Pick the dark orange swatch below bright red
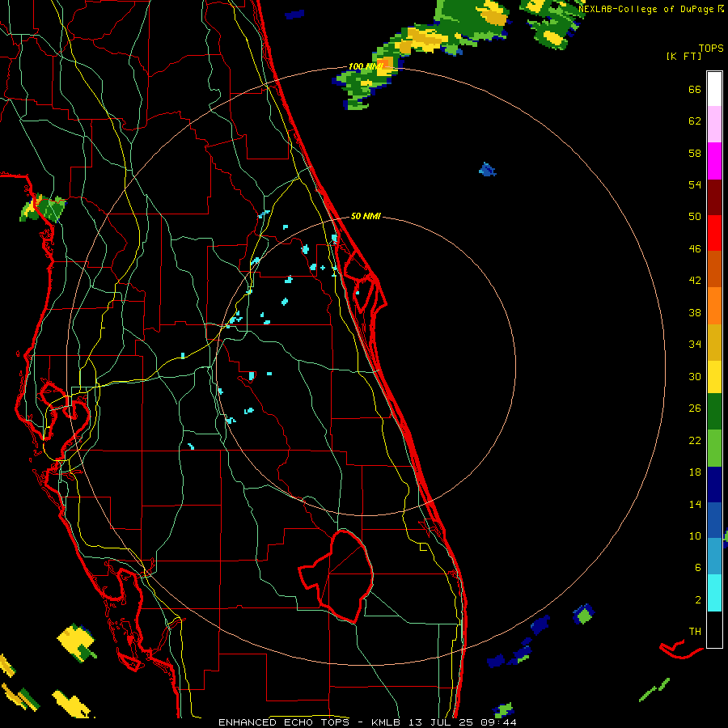The height and width of the screenshot is (728, 728). pos(714,269)
